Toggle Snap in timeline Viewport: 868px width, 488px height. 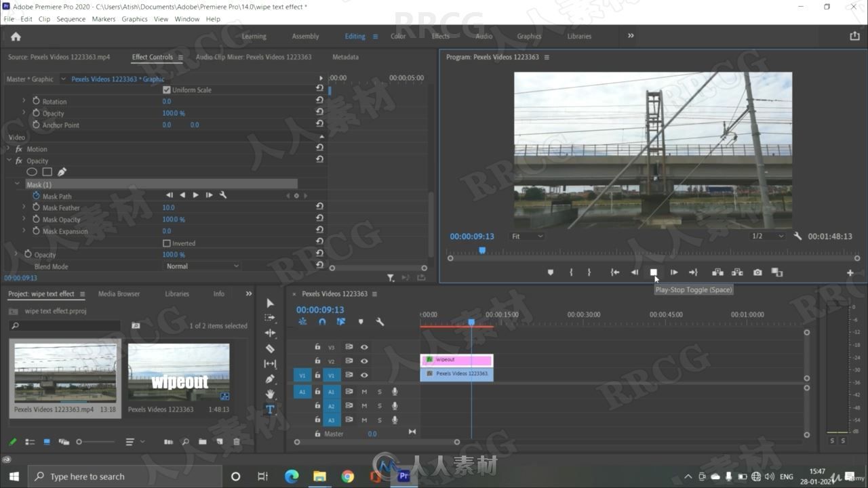point(322,322)
